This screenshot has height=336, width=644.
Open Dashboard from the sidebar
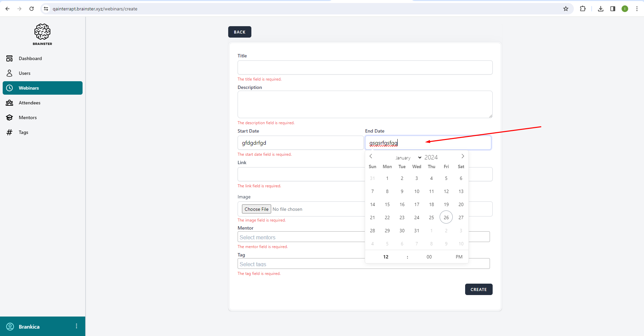click(30, 58)
